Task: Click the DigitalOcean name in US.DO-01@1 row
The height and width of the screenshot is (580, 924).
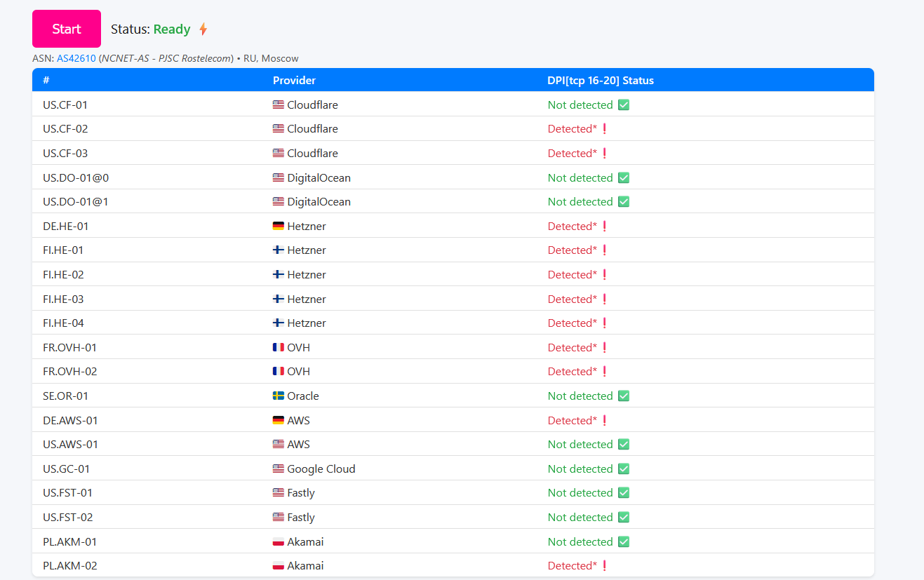Action: 319,202
